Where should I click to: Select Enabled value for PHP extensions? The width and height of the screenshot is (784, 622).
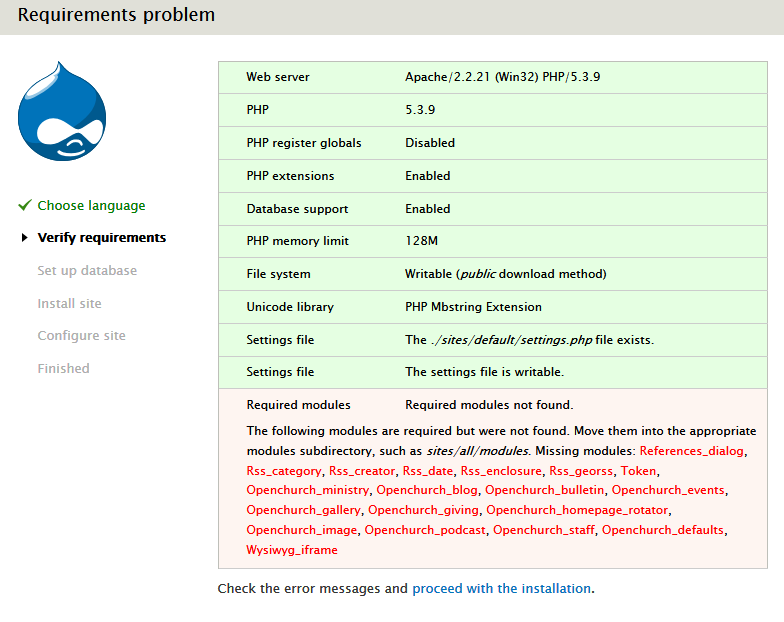[428, 176]
